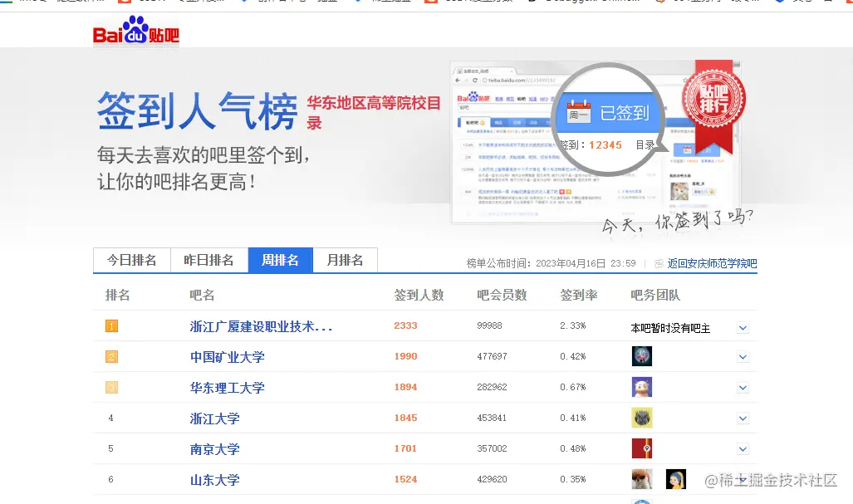853x504 pixels.
Task: Click the rank 1 badge icon
Action: coord(111,325)
